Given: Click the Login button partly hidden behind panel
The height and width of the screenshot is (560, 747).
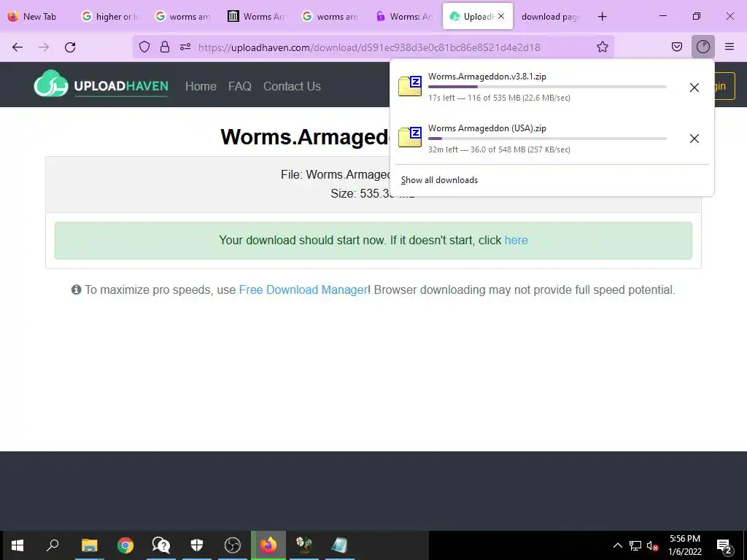Looking at the screenshot, I should (724, 86).
